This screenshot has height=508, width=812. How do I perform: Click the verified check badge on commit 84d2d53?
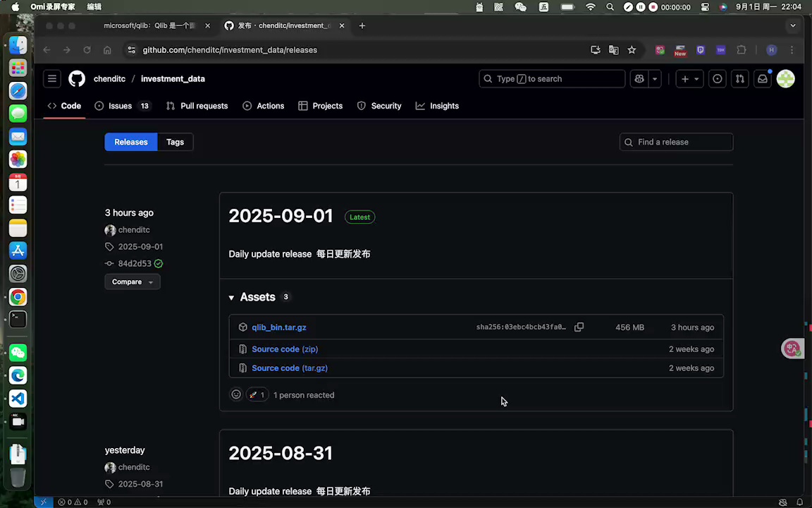[x=158, y=263]
